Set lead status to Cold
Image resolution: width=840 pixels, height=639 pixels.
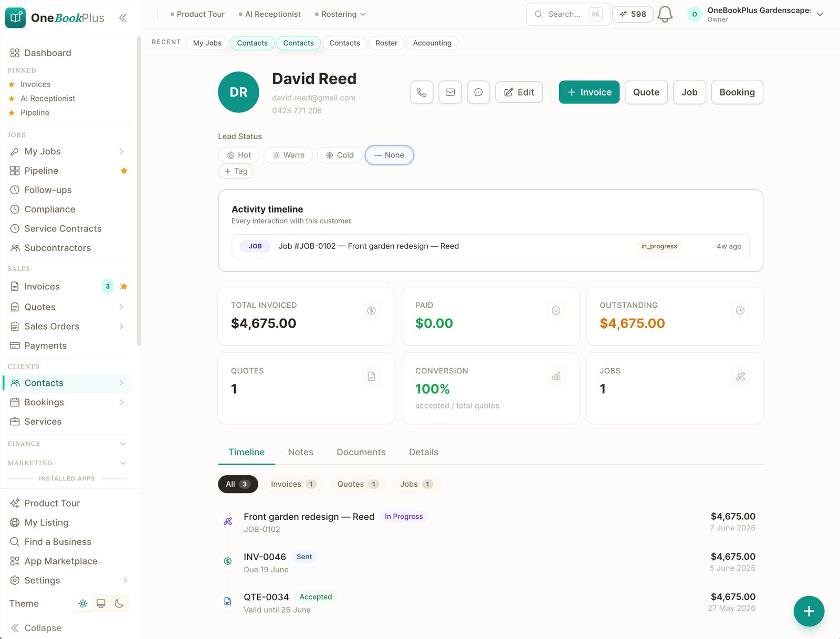pyautogui.click(x=340, y=155)
